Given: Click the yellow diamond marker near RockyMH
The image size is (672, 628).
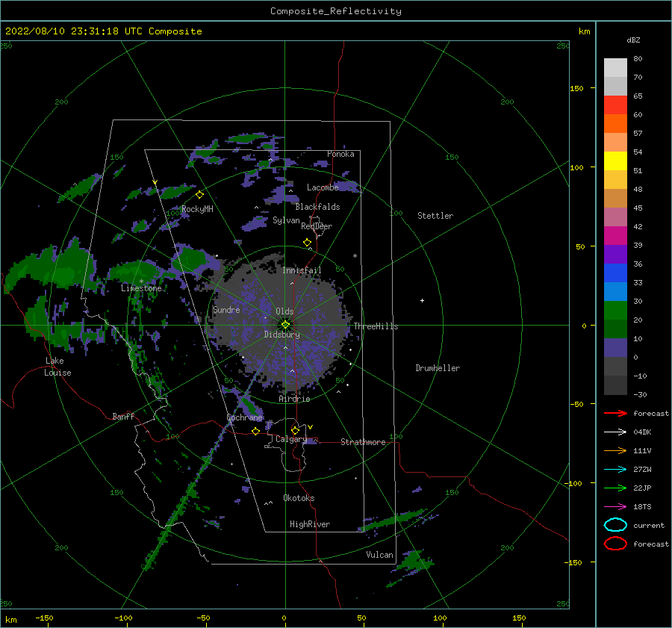Looking at the screenshot, I should pos(199,195).
